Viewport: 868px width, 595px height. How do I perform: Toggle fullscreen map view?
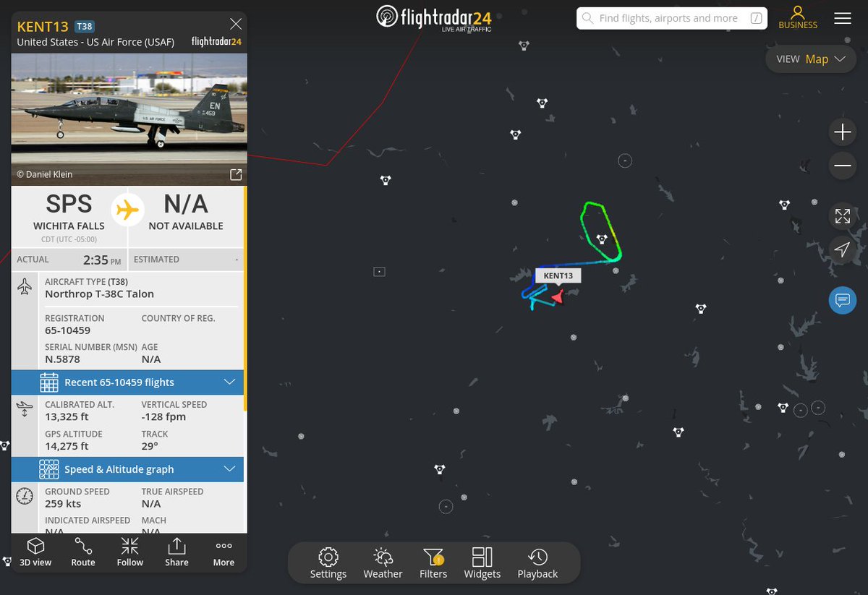click(843, 215)
